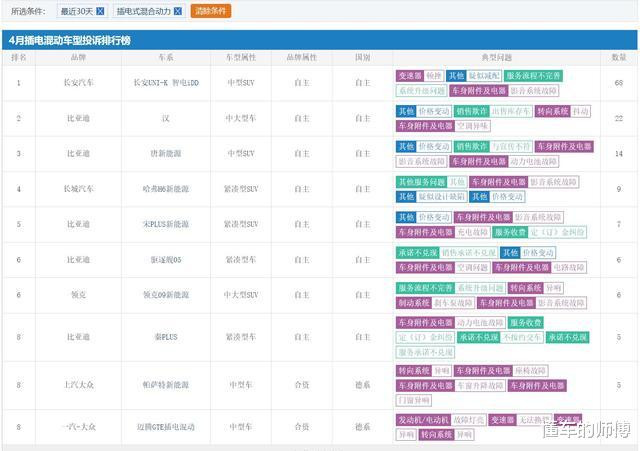Open the 上汽大众 brand cell
Viewport: 640px width, 451px height.
(x=78, y=385)
